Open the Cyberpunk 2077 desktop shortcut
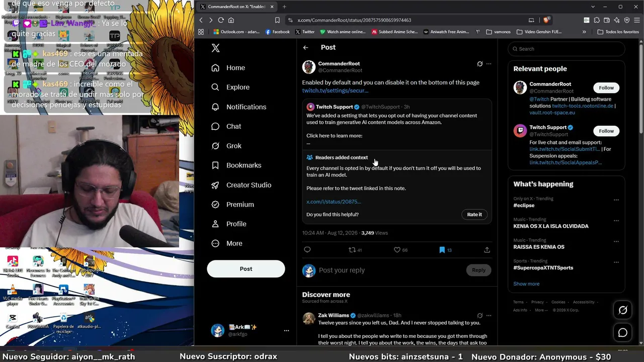This screenshot has height=362, width=644. point(89,265)
